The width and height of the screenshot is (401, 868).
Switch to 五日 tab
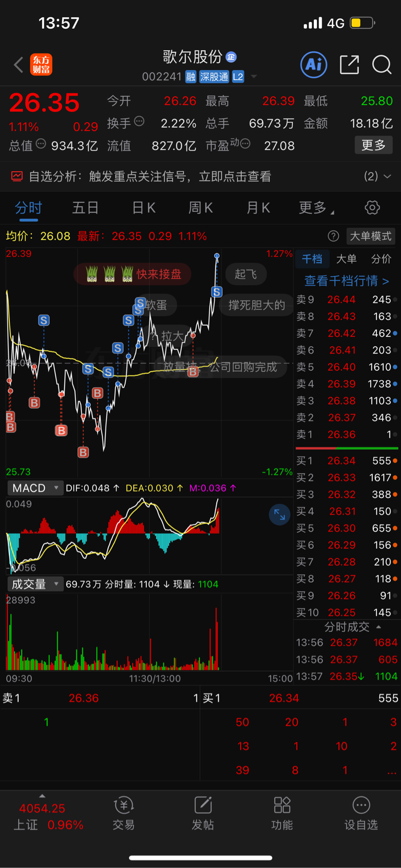85,208
